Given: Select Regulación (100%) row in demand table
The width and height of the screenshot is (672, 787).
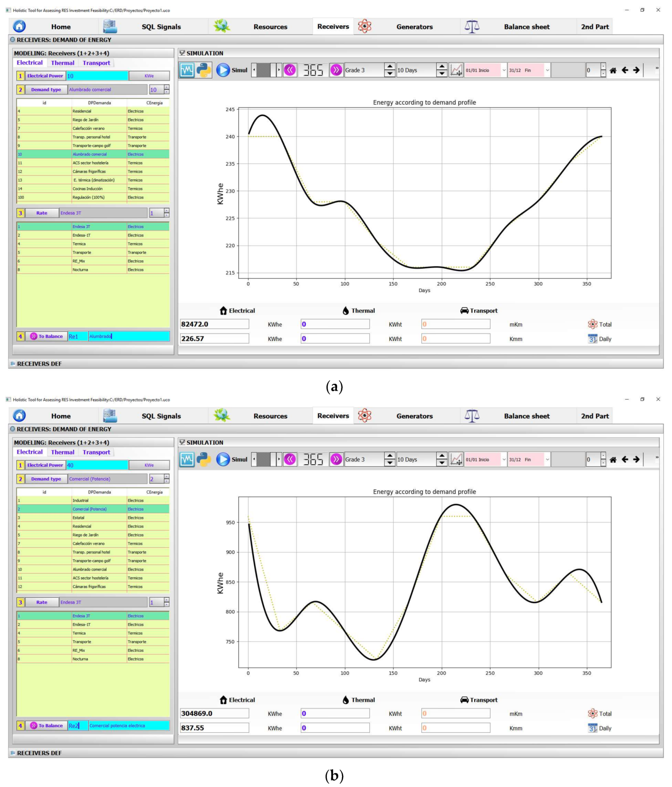Looking at the screenshot, I should pos(89,197).
